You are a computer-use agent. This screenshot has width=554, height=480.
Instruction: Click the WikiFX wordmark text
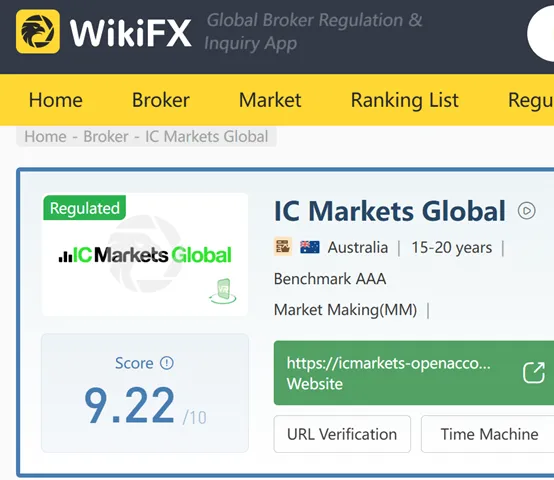(x=130, y=33)
